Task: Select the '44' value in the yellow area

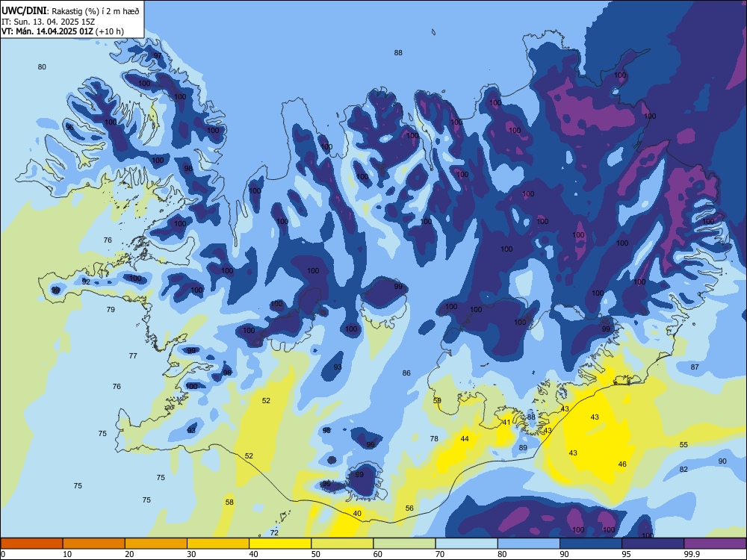Action: click(465, 438)
